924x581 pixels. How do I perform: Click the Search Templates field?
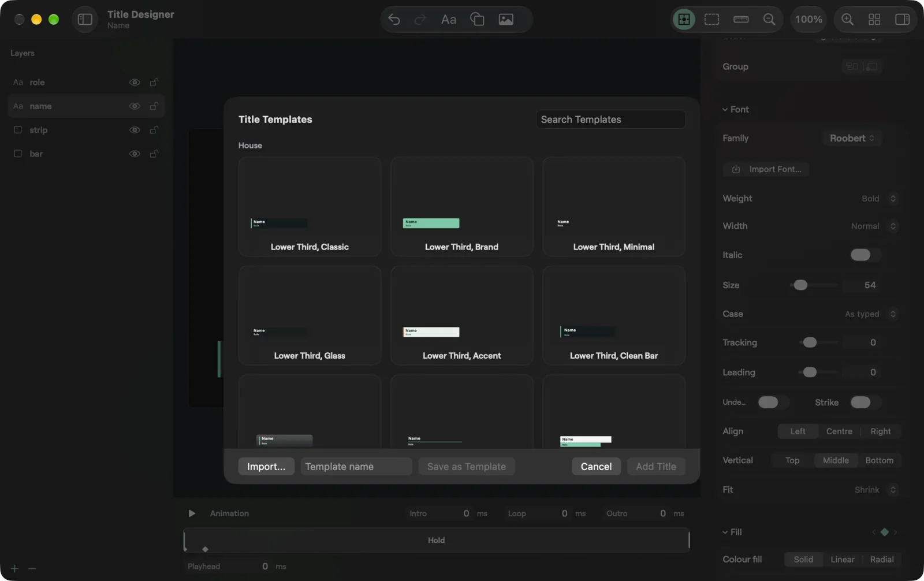pos(610,120)
